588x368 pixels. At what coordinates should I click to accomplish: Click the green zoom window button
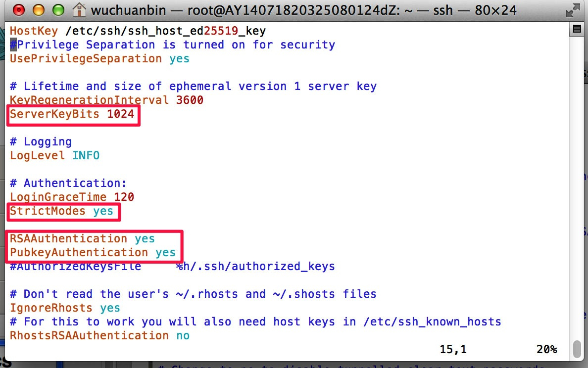click(58, 10)
